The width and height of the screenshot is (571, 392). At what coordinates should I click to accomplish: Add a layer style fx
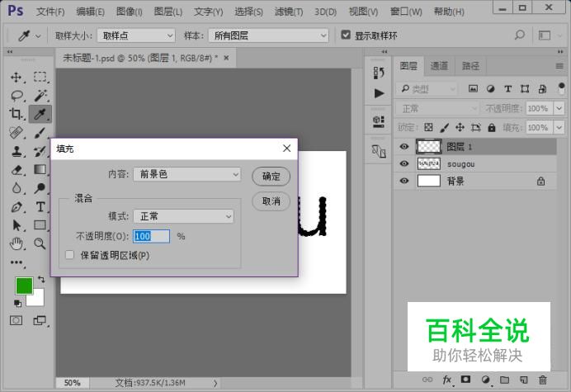coord(447,380)
